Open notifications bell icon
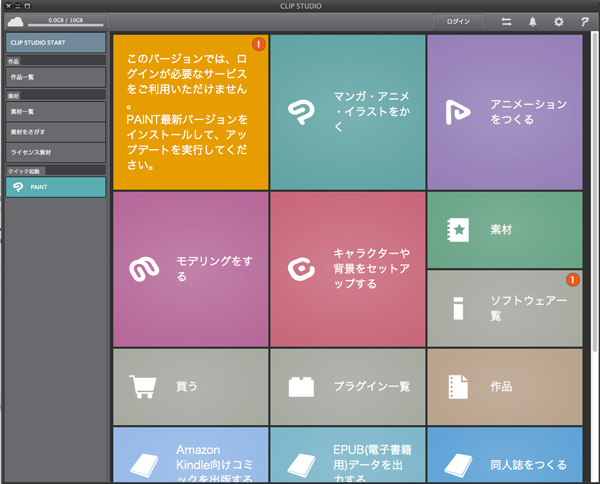Viewport: 600px width, 484px height. 533,22
